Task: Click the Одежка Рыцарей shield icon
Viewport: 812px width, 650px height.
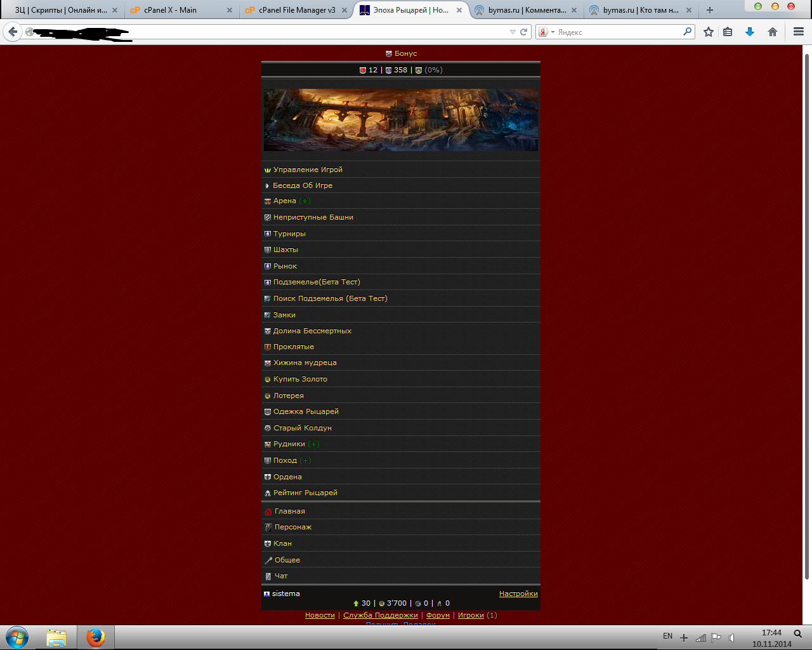Action: (x=268, y=412)
